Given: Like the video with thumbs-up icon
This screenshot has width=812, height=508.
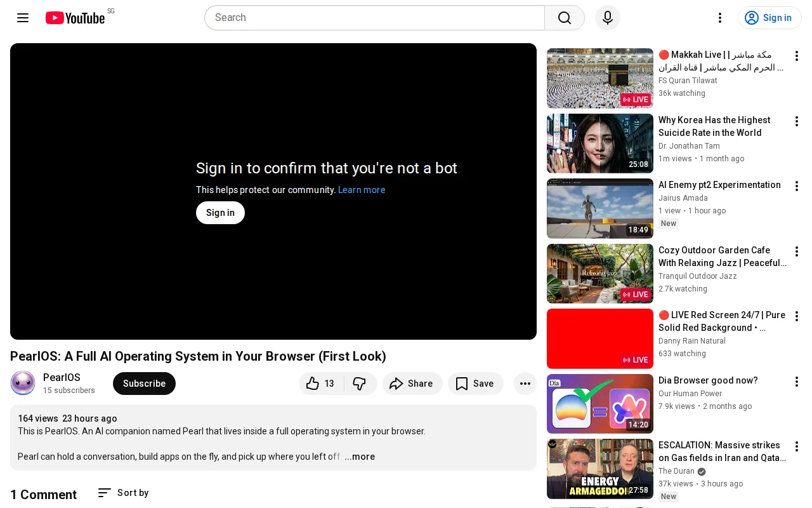Looking at the screenshot, I should point(321,384).
